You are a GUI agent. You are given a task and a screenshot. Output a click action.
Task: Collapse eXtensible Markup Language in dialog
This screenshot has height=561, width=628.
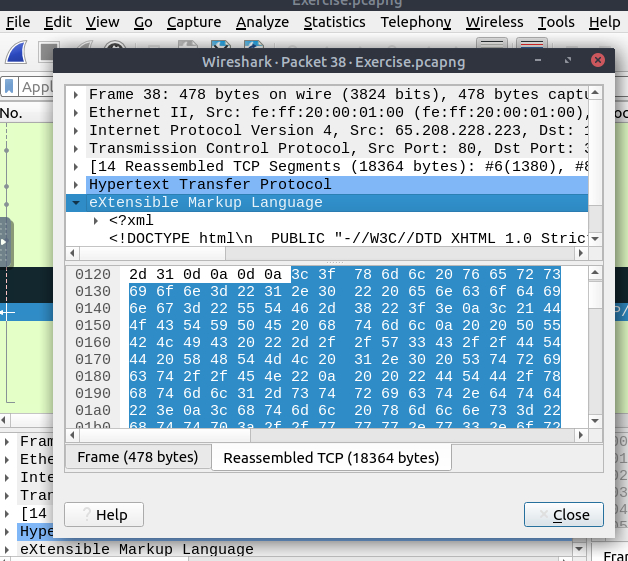(x=76, y=203)
